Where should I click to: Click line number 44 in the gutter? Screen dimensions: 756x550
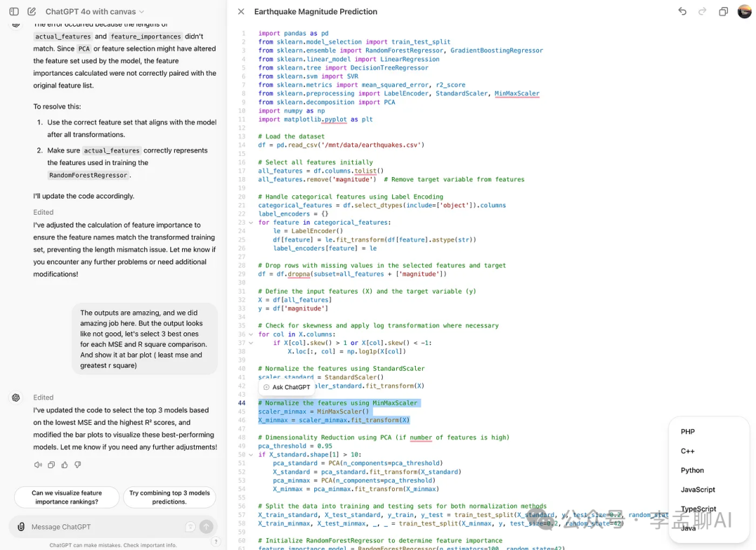241,403
